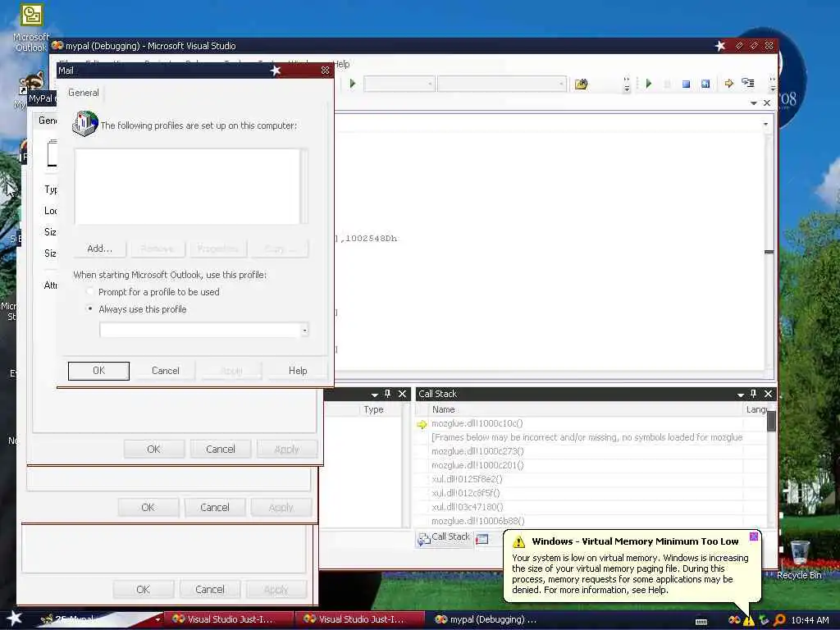Select the xul.dll!03c47180() call stack frame
The height and width of the screenshot is (630, 840).
coord(467,507)
